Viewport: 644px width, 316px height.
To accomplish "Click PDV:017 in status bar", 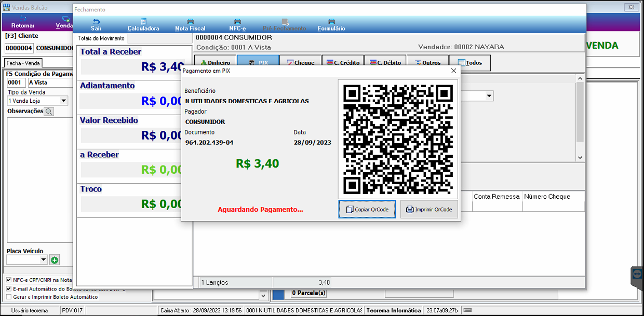I will pos(73,310).
